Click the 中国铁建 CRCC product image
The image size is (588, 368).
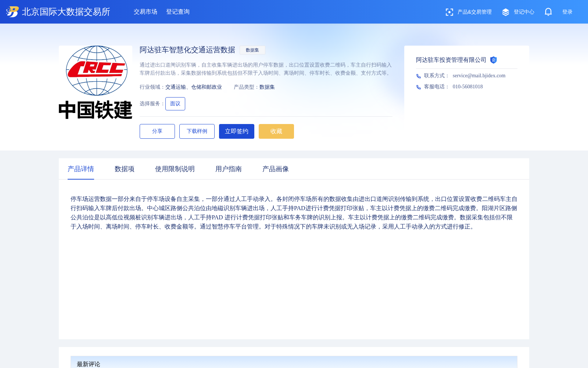pyautogui.click(x=96, y=82)
